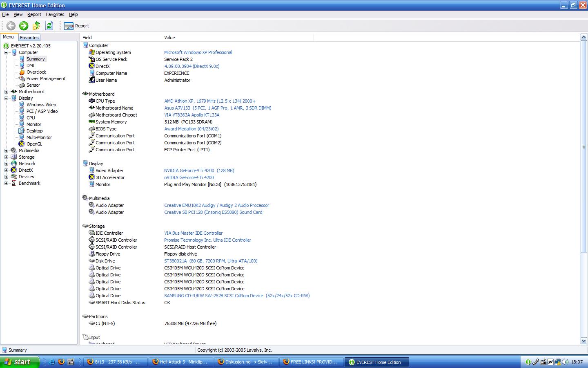Click the SMART Hard Disks Status icon
The image size is (588, 368).
pyautogui.click(x=92, y=303)
